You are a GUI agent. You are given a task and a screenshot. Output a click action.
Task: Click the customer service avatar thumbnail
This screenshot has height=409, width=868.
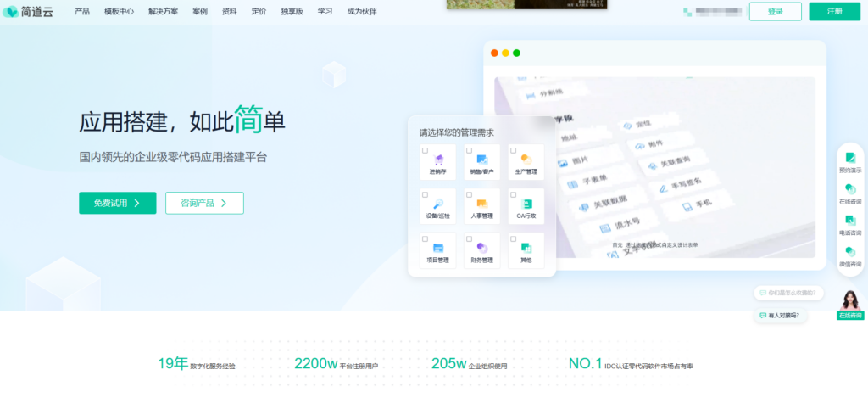[849, 300]
